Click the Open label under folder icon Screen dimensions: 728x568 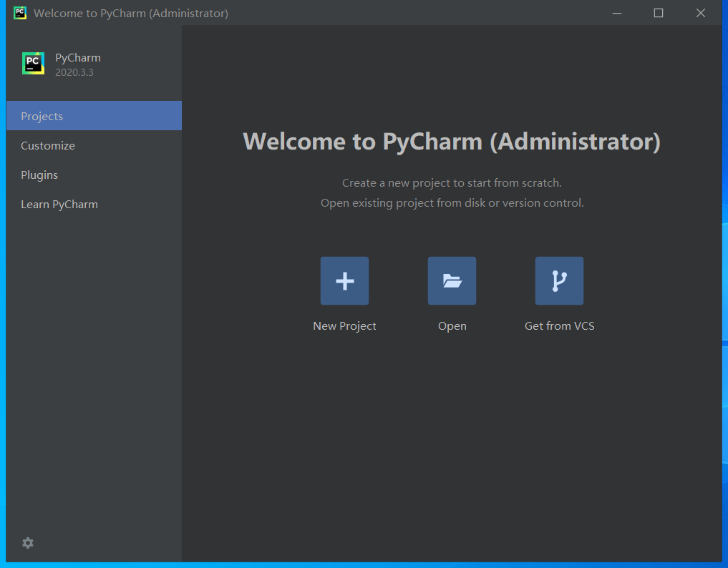(x=452, y=326)
